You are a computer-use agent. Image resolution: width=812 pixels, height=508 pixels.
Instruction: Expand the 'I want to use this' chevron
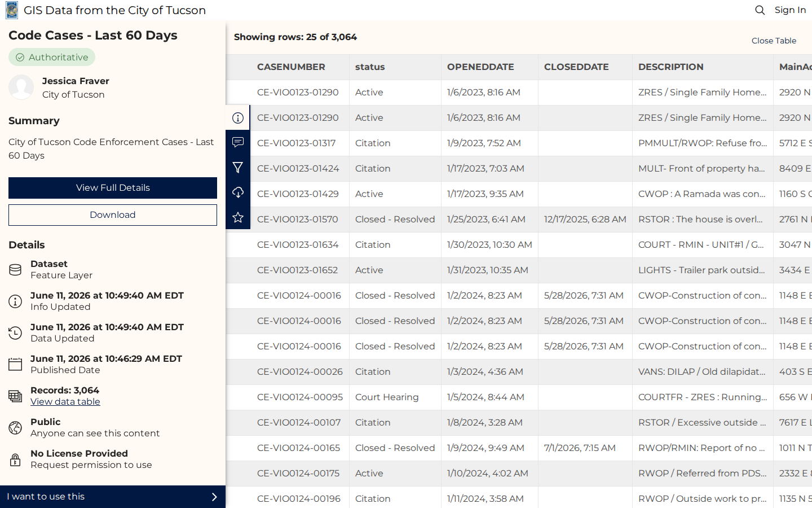(214, 497)
